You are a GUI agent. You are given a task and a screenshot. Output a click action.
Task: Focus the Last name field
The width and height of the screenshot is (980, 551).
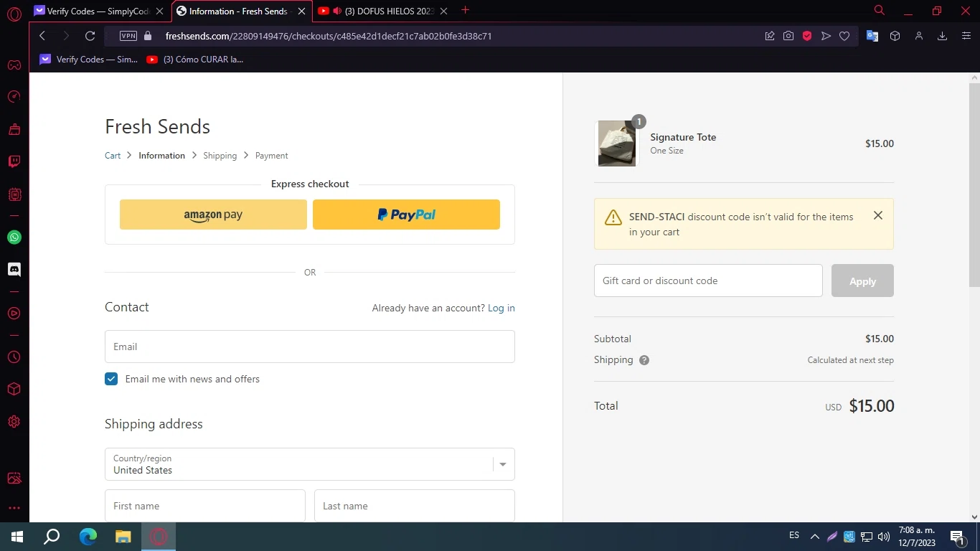(x=415, y=506)
